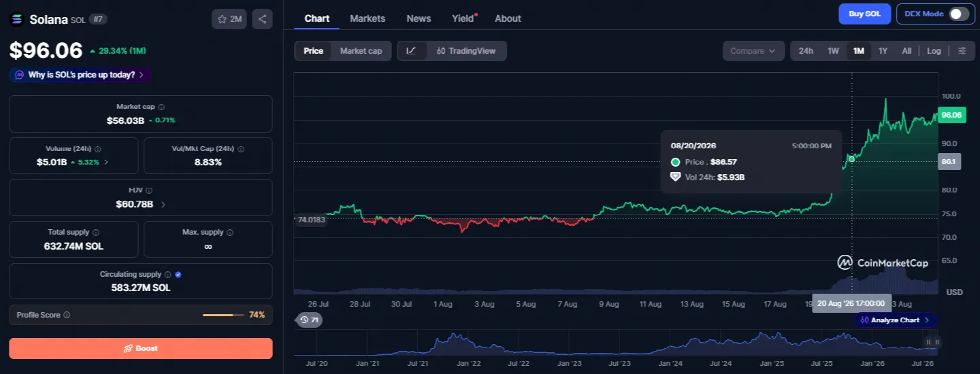Click Circulating supply info icon
This screenshot has width=980, height=374.
(x=168, y=275)
